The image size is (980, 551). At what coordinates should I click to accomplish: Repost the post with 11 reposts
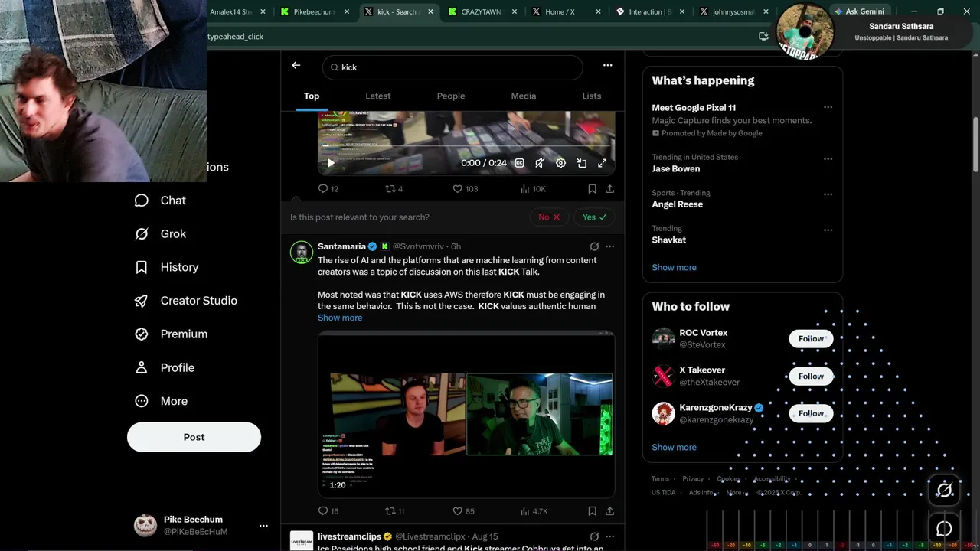coord(394,511)
